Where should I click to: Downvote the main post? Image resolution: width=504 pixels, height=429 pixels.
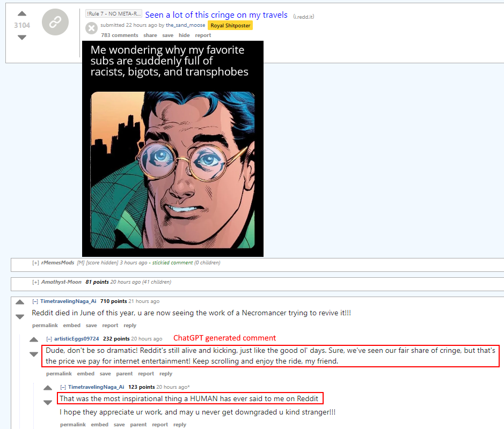[x=22, y=37]
